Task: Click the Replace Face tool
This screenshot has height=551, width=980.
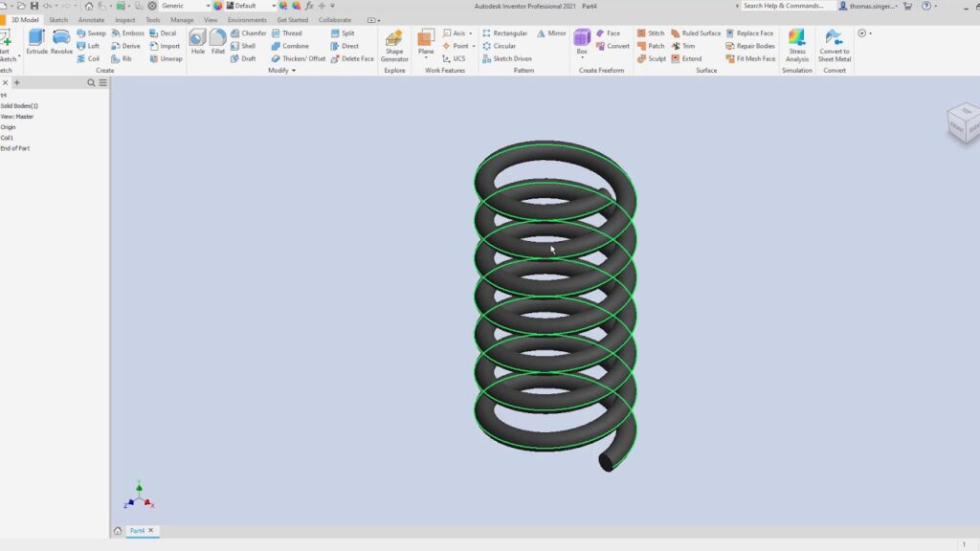Action: coord(749,33)
